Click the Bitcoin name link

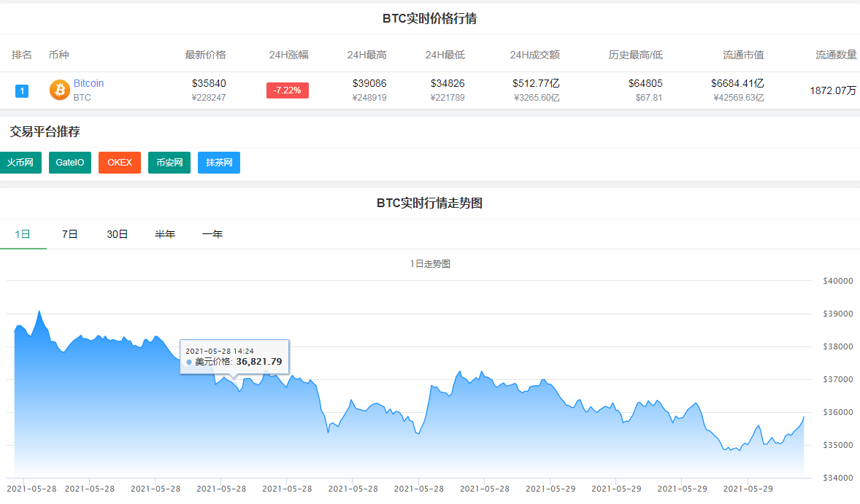(88, 82)
